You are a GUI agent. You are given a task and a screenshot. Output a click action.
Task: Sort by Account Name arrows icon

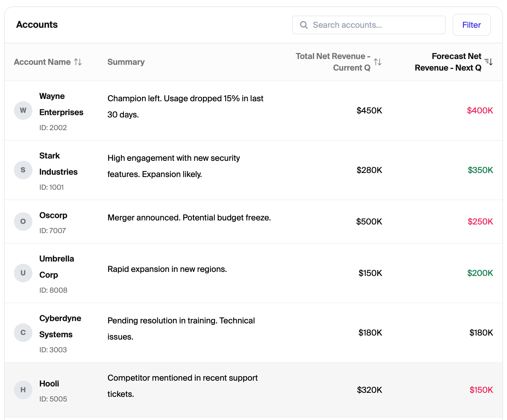78,62
